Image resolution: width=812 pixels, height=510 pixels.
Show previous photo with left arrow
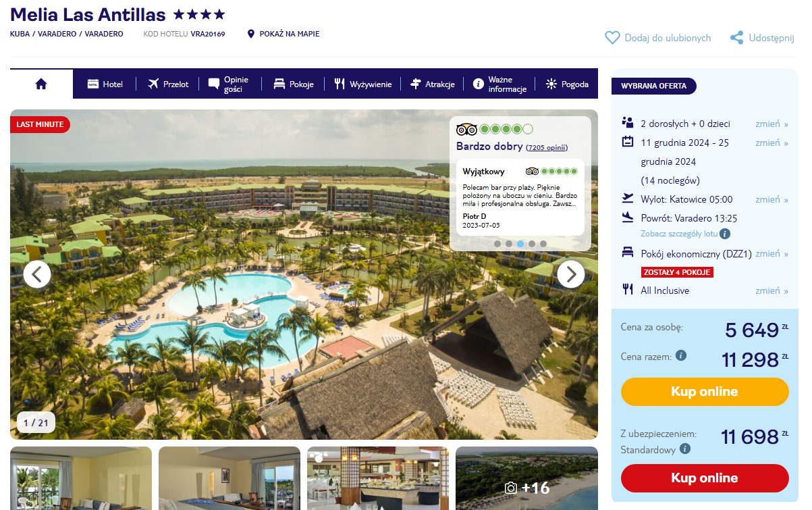tap(37, 274)
